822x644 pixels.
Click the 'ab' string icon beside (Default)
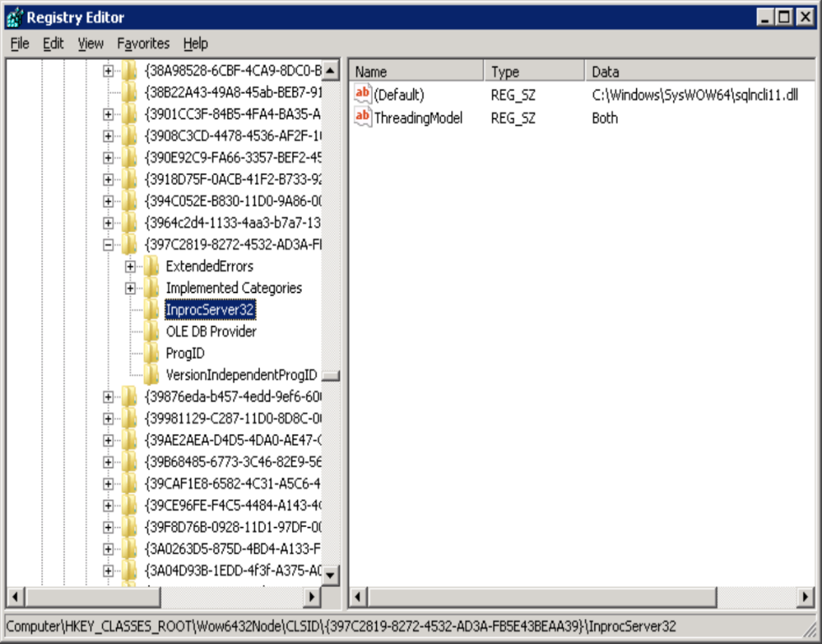(x=364, y=93)
